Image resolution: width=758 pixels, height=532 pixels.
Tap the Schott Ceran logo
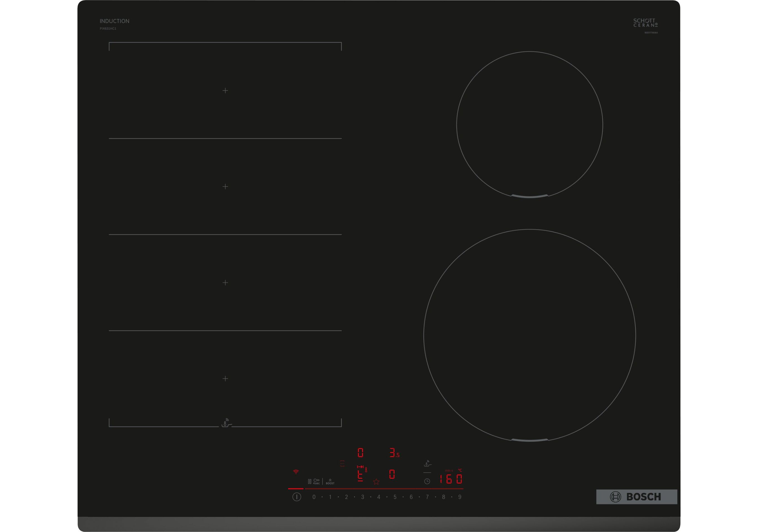click(x=645, y=23)
